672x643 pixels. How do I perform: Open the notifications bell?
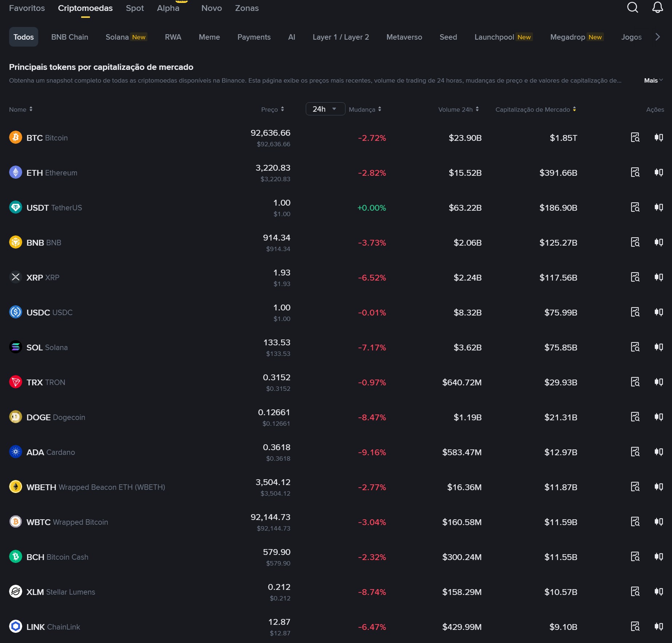(x=657, y=7)
